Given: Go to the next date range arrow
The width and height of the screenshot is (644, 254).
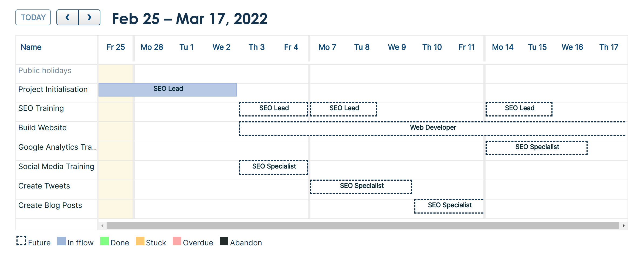Looking at the screenshot, I should tap(89, 18).
